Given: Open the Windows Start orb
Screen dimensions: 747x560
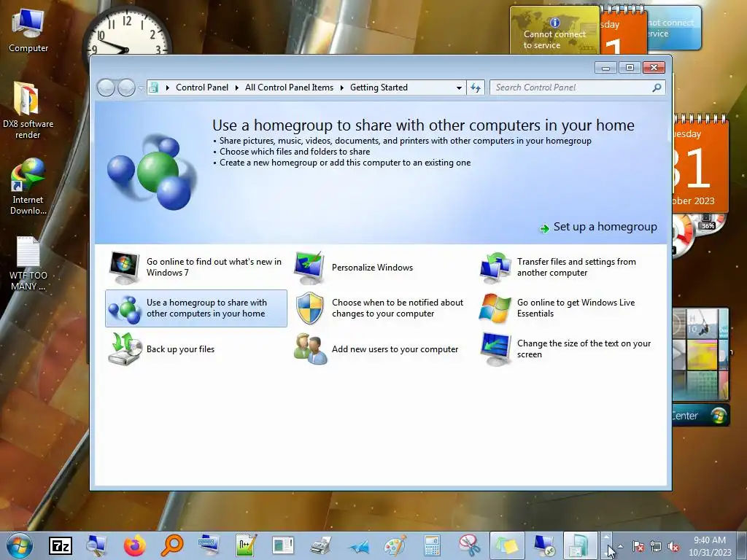Looking at the screenshot, I should click(20, 545).
